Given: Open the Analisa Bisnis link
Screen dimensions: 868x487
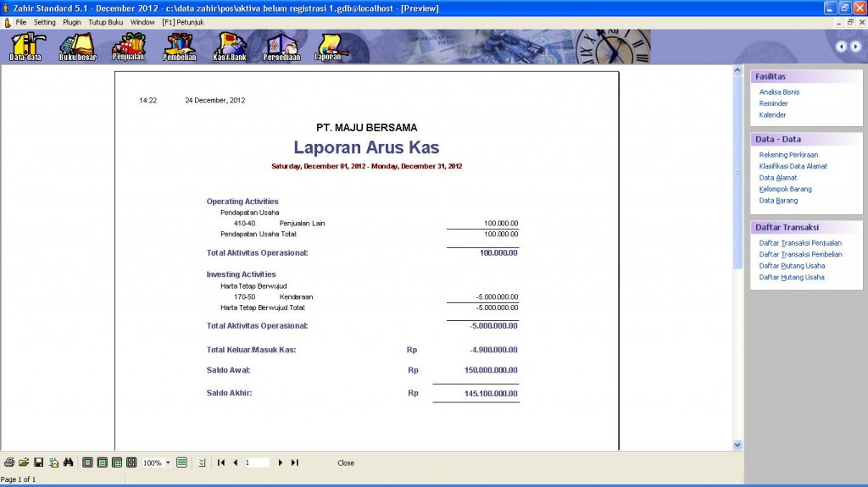Looking at the screenshot, I should [x=779, y=92].
